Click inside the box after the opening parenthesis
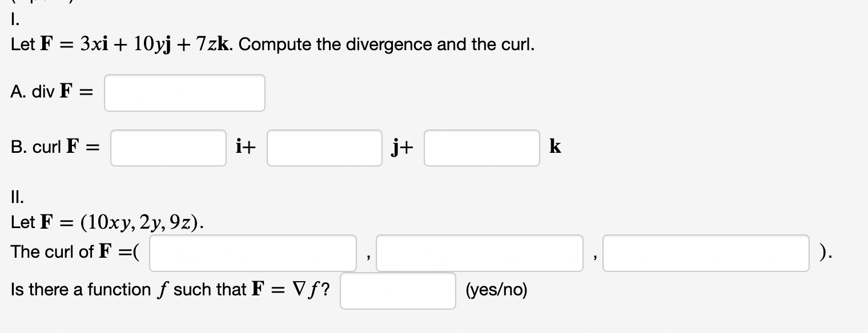The image size is (868, 333). (252, 253)
